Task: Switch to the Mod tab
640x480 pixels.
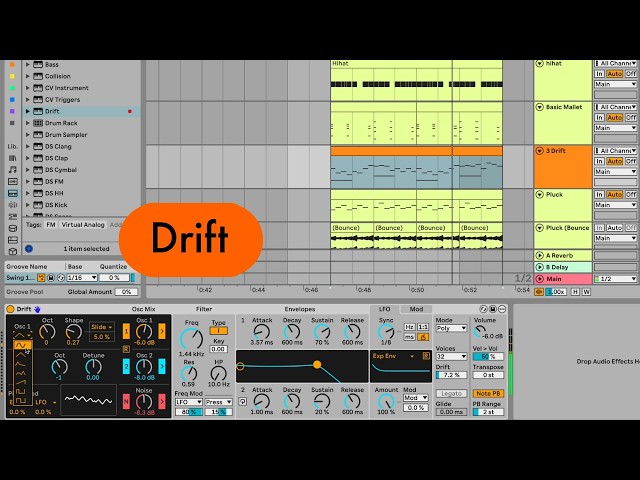Action: pyautogui.click(x=416, y=309)
